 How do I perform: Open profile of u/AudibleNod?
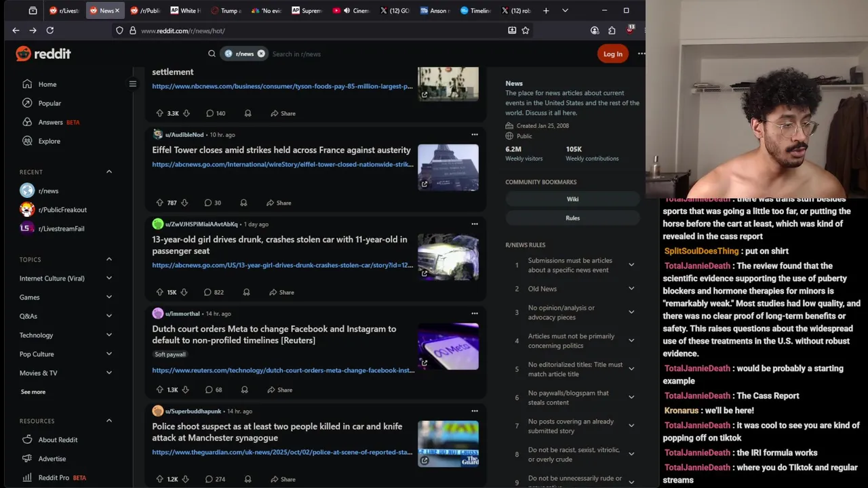tap(184, 135)
